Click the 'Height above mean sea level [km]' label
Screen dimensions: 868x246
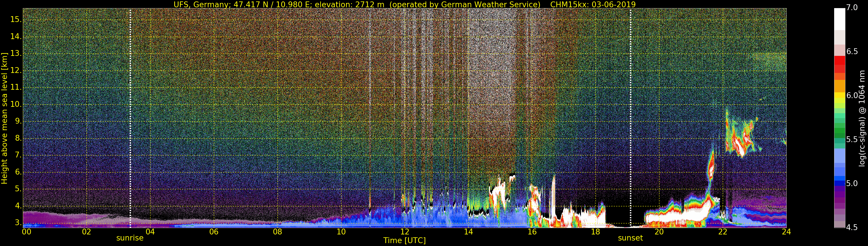[4, 118]
